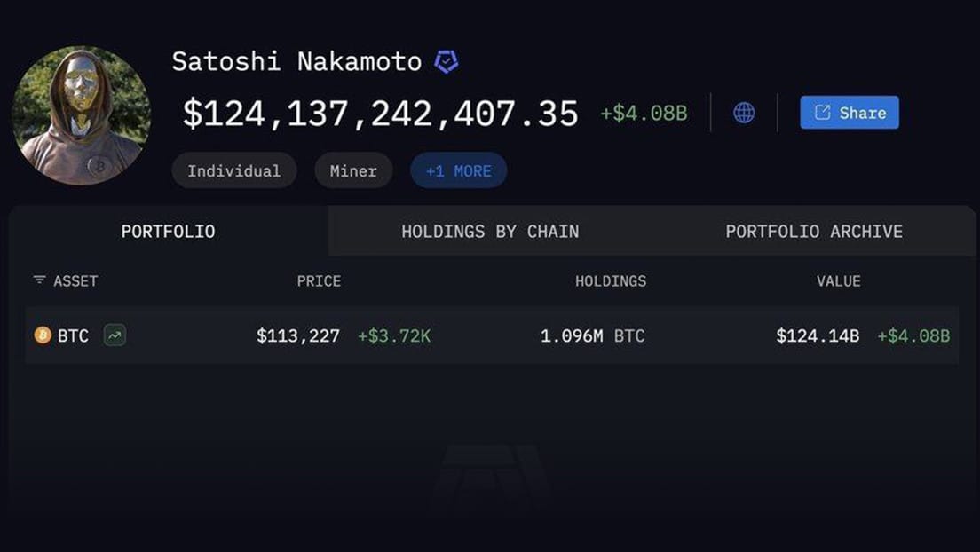980x552 pixels.
Task: Click the Satoshi Nakamoto entity name
Action: point(296,62)
